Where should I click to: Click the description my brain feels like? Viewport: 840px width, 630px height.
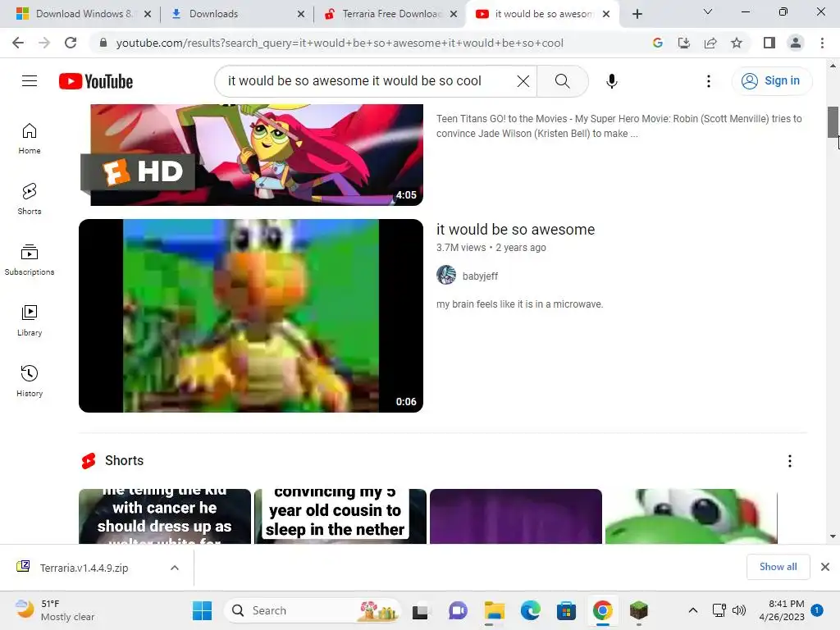tap(519, 304)
